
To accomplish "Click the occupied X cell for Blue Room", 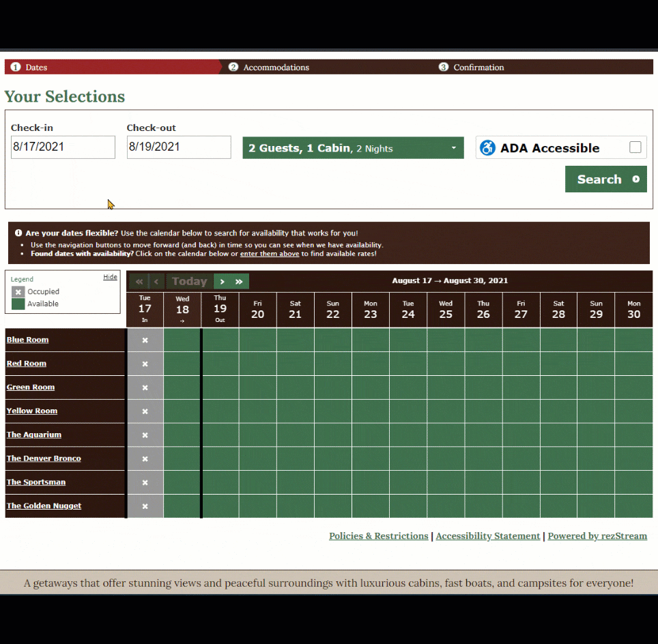I will pos(145,340).
